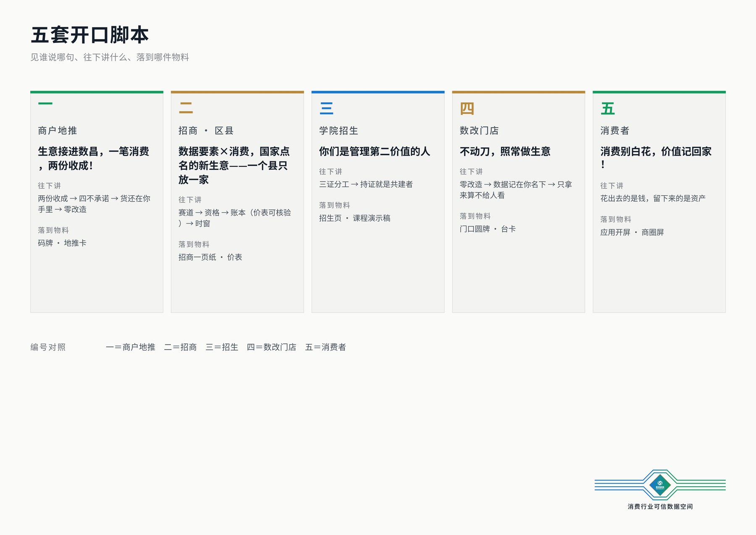Click 落到物料 label in 商户地推 card

(53, 230)
